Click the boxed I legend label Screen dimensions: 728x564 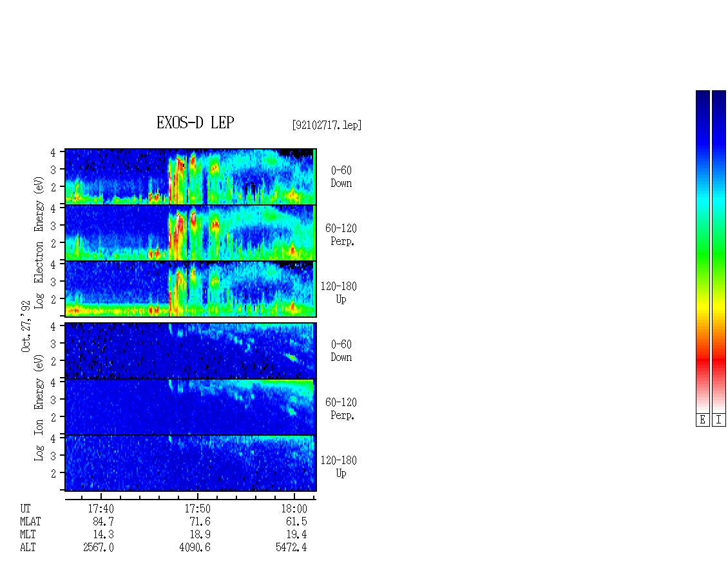(x=719, y=420)
